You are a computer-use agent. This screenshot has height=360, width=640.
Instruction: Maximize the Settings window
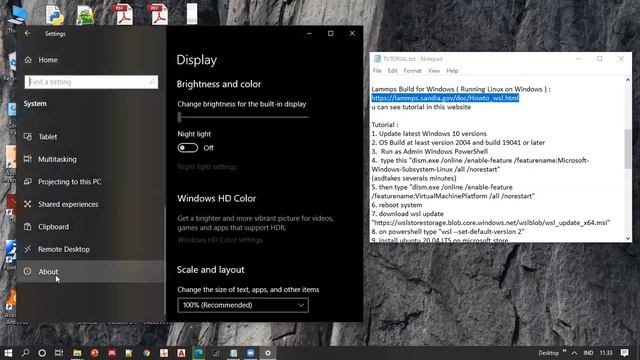coord(331,33)
